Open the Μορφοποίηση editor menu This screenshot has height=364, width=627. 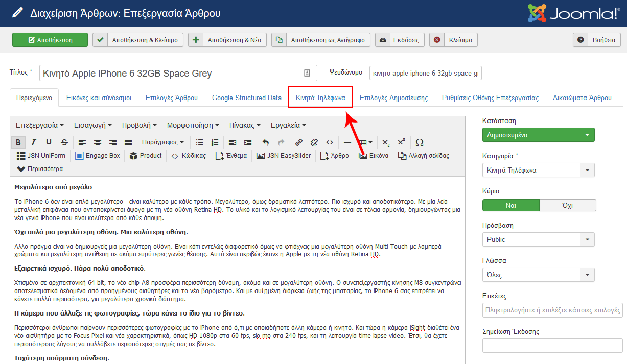point(193,125)
